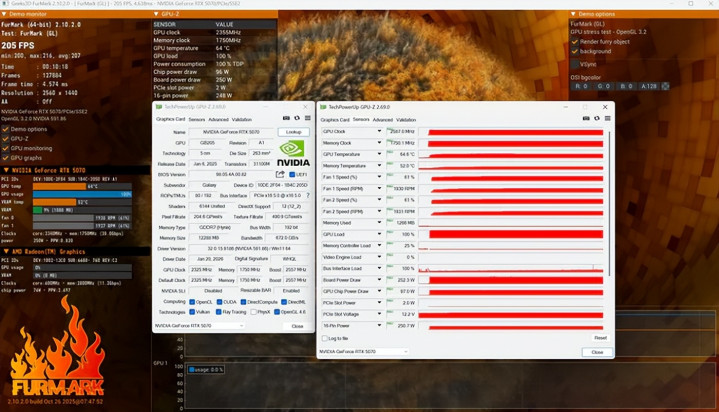Collapse AMD Radeon Graphics monitoring section

[x=6, y=251]
